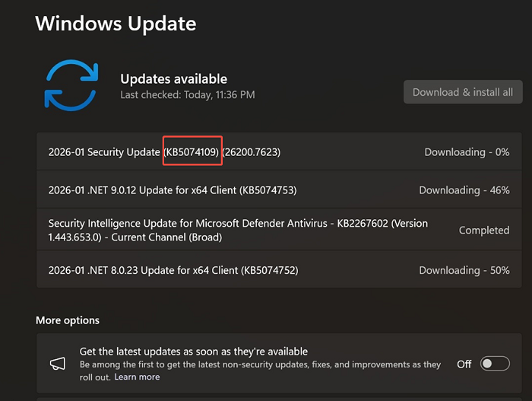Click the megaphone icon under More options
This screenshot has height=401, width=532.
click(x=55, y=364)
